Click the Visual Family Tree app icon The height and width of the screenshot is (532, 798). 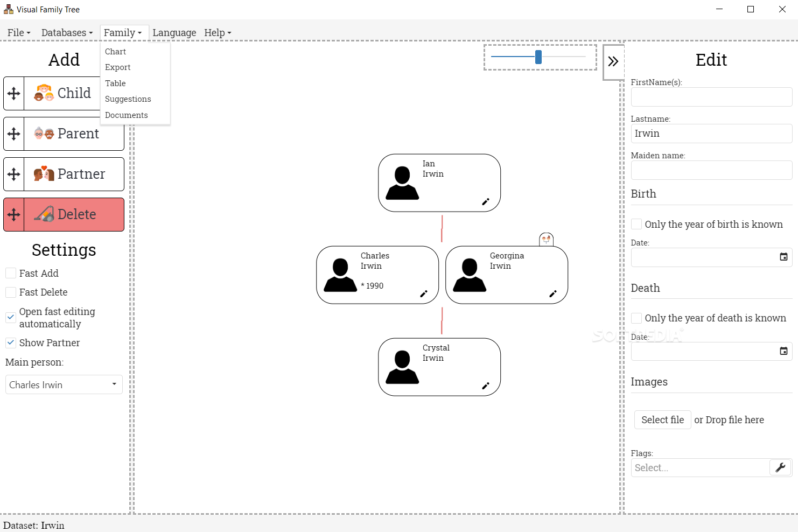[x=9, y=9]
